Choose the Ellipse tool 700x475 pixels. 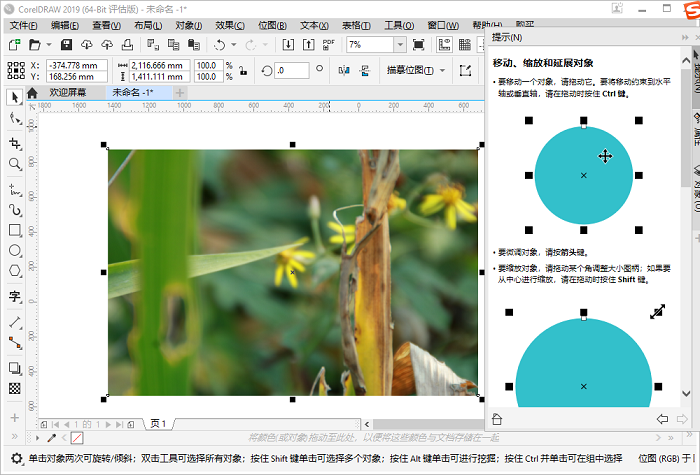14,250
